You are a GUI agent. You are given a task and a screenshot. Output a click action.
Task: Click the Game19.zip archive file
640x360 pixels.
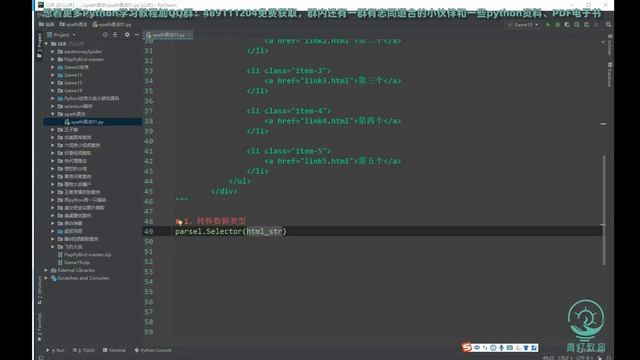point(74,262)
